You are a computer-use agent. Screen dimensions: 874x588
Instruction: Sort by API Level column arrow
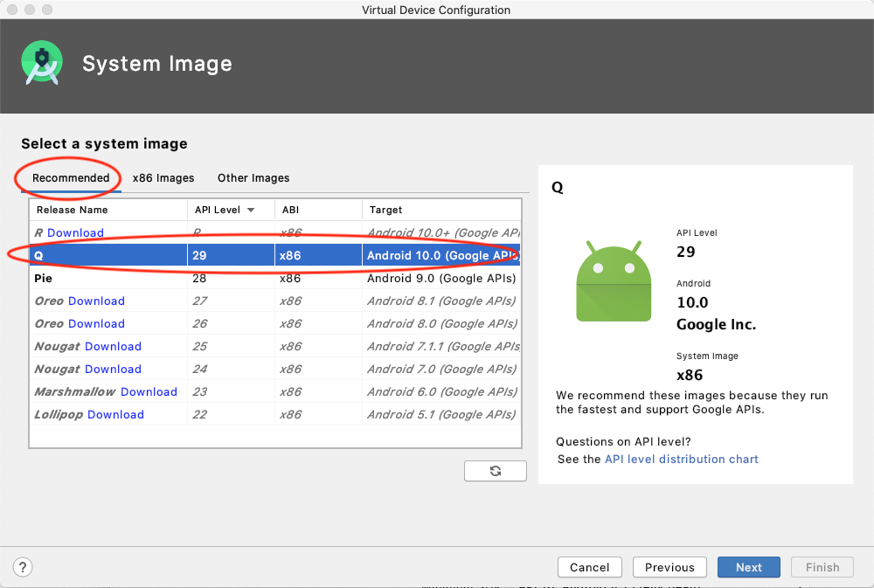(251, 210)
